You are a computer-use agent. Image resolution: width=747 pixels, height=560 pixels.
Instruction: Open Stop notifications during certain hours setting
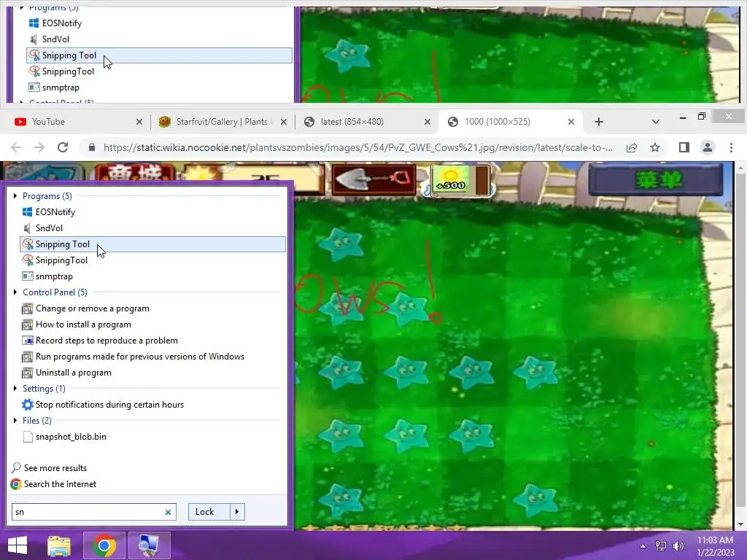(152, 405)
